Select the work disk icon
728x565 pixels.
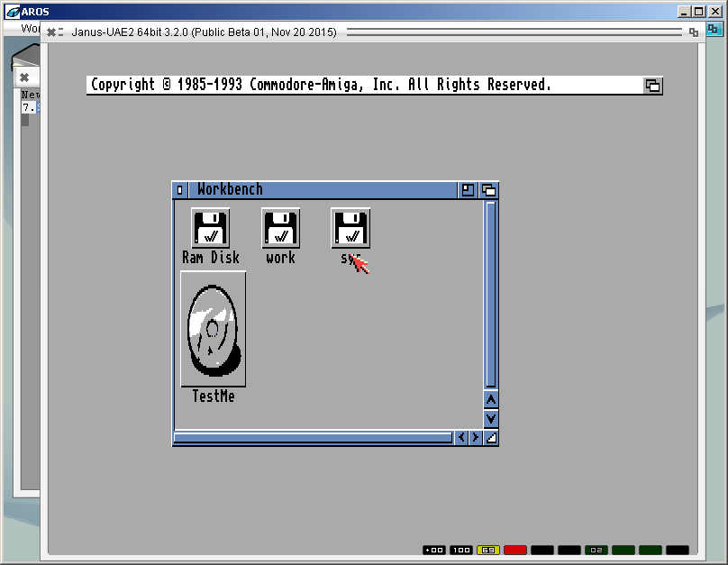tap(280, 228)
